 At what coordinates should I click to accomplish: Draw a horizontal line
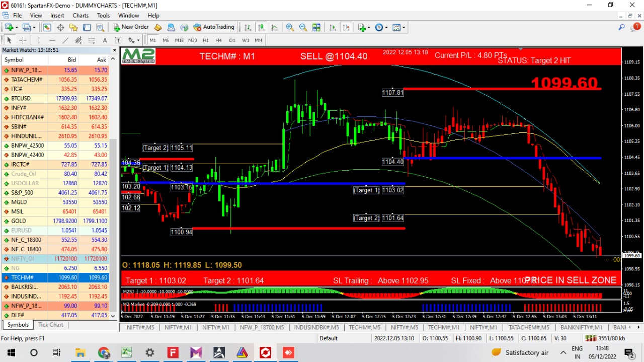[x=52, y=40]
